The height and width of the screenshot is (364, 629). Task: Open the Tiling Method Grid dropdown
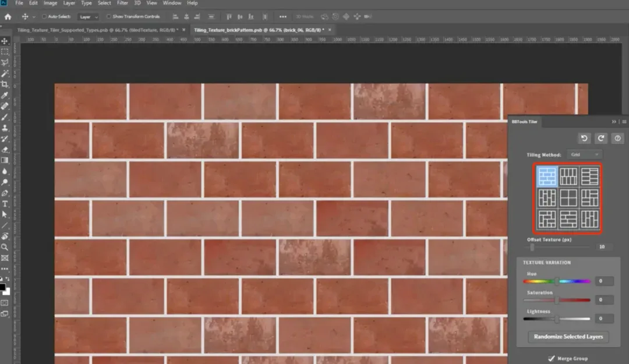[585, 154]
